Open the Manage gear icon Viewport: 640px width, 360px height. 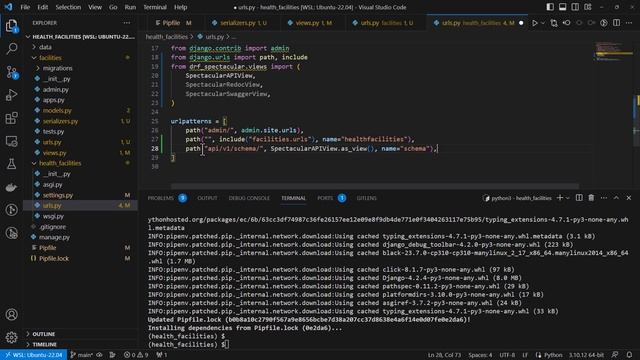11,337
